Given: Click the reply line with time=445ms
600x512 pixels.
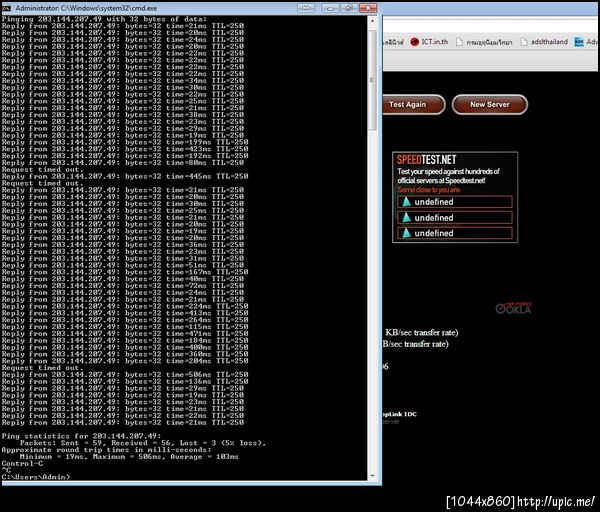Looking at the screenshot, I should click(125, 176).
